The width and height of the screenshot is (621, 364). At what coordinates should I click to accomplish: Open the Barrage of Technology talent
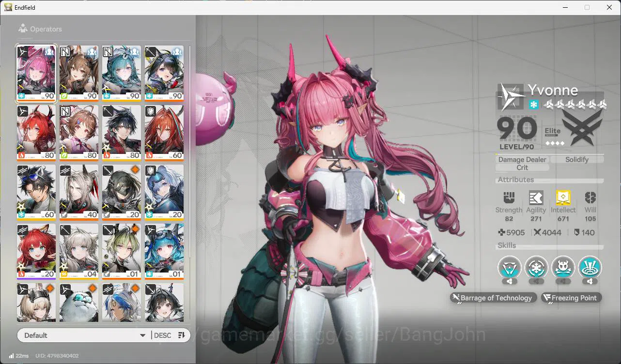point(493,298)
